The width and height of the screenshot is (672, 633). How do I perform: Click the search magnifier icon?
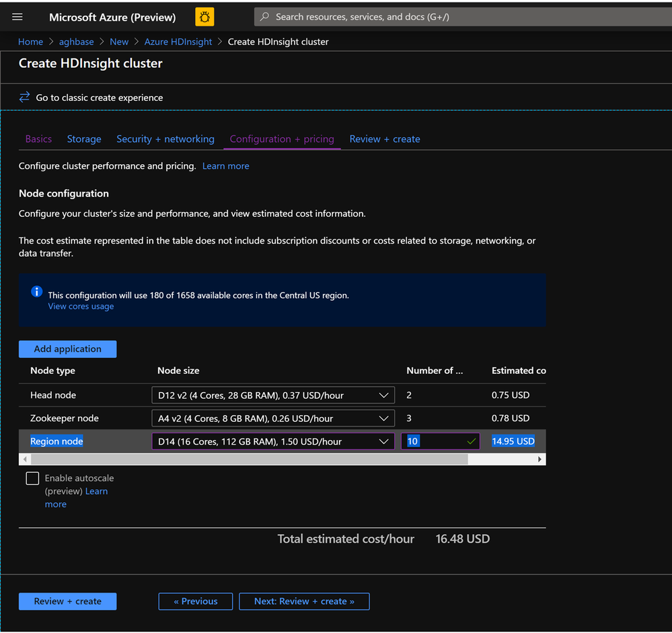click(264, 17)
